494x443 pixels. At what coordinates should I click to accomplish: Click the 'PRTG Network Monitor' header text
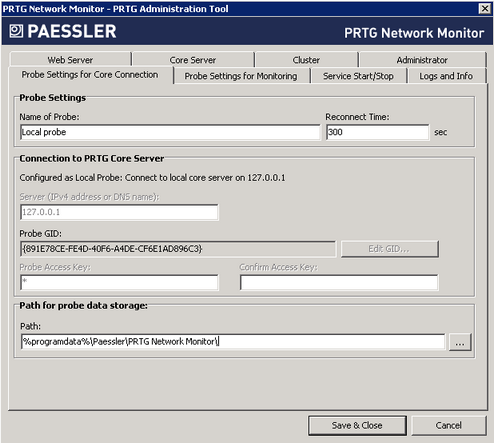click(414, 33)
